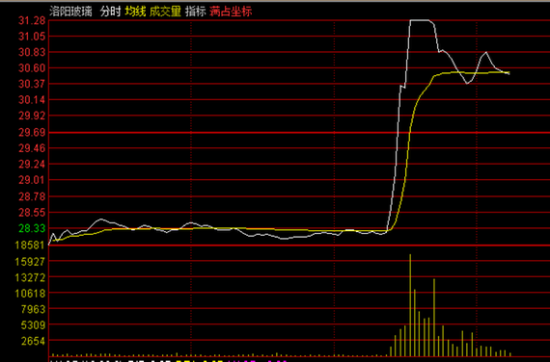
Task: Click the 洛阳玻璃 stock name label
Action: point(71,12)
